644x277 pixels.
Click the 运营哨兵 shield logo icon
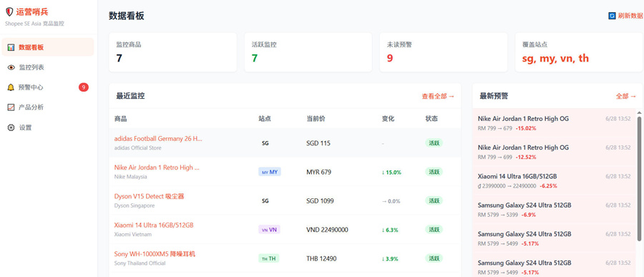pyautogui.click(x=9, y=12)
